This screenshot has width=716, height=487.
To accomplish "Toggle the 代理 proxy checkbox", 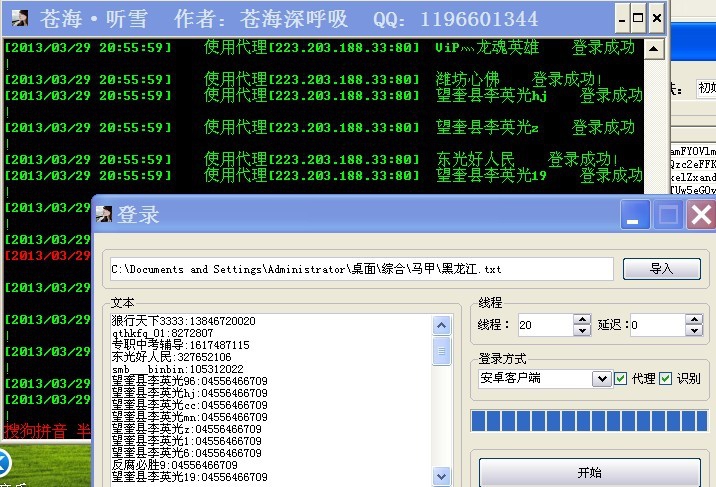I will (x=621, y=379).
